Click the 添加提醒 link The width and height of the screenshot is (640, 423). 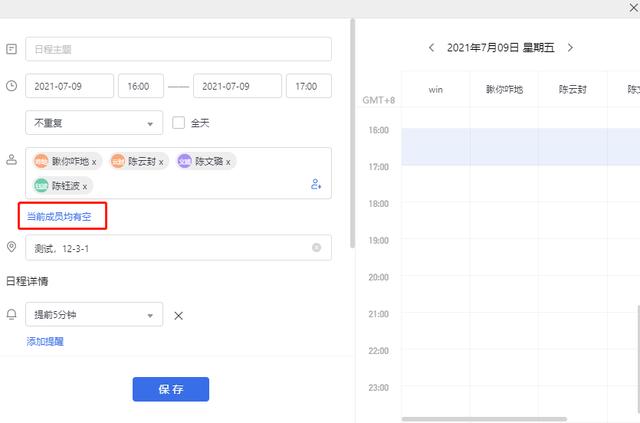tap(45, 341)
